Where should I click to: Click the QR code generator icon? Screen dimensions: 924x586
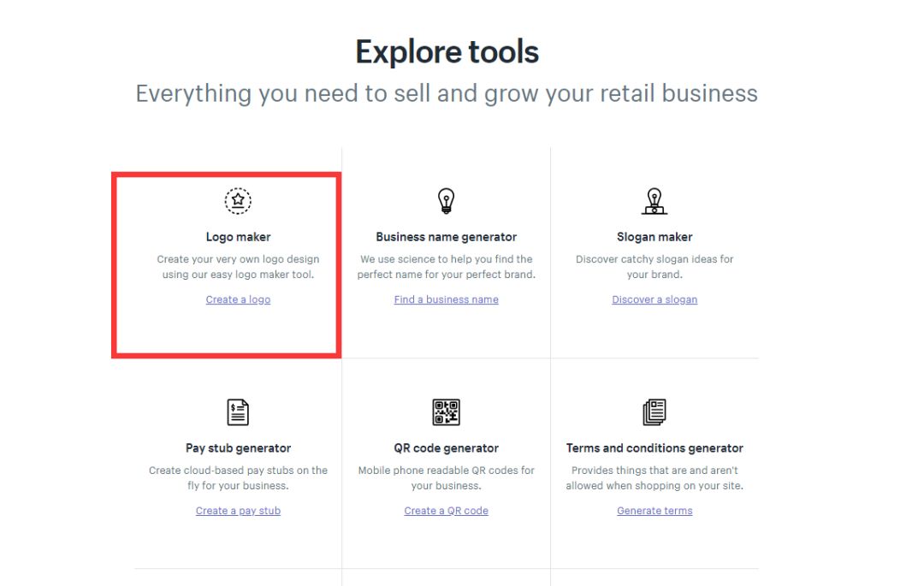(446, 412)
